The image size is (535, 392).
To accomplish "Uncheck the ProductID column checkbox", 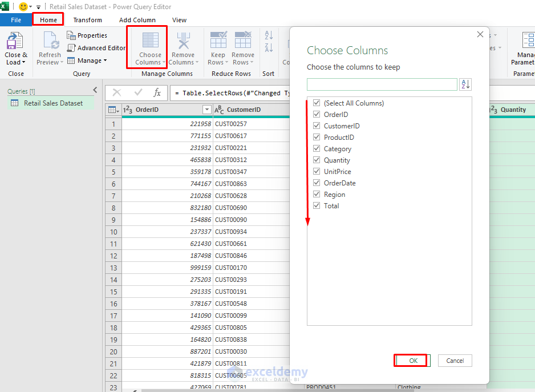I will pos(317,137).
